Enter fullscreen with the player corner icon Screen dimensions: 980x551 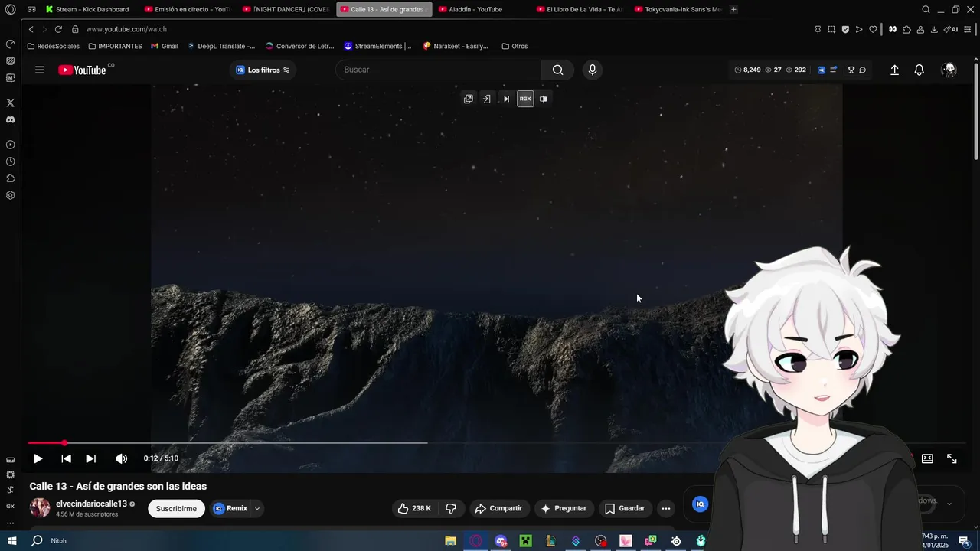point(952,458)
